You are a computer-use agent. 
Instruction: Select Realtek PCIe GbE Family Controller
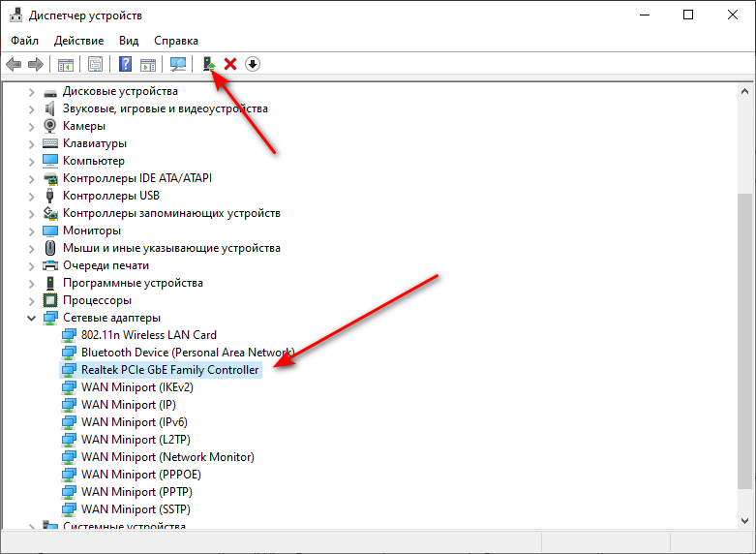click(169, 370)
